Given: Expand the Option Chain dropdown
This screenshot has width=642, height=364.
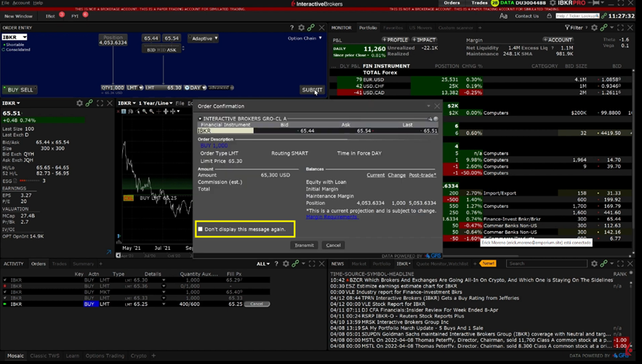Looking at the screenshot, I should [305, 39].
